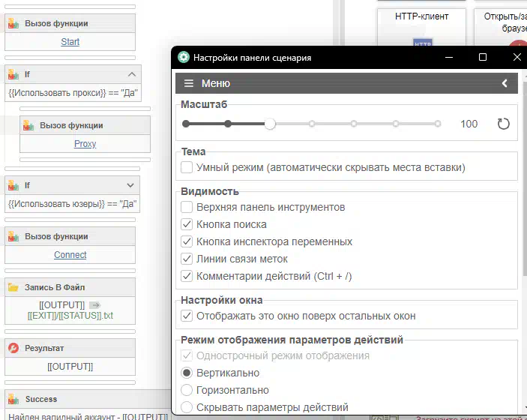
Task: Expand the If Использовать юзеры block
Action: 130,185
